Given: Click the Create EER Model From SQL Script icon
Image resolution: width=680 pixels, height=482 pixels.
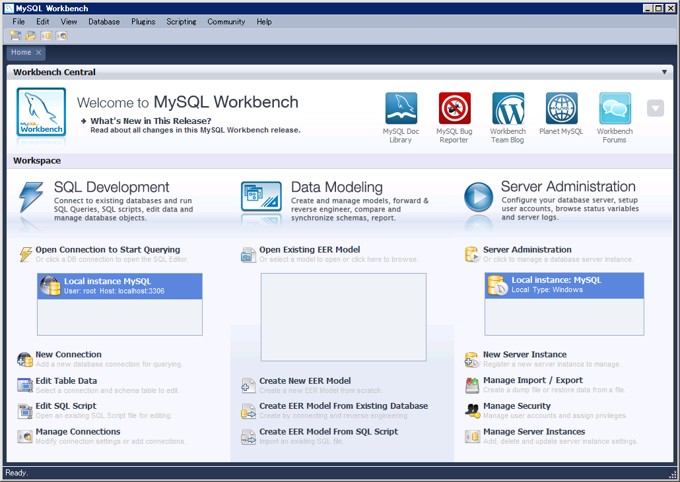Looking at the screenshot, I should click(x=248, y=436).
